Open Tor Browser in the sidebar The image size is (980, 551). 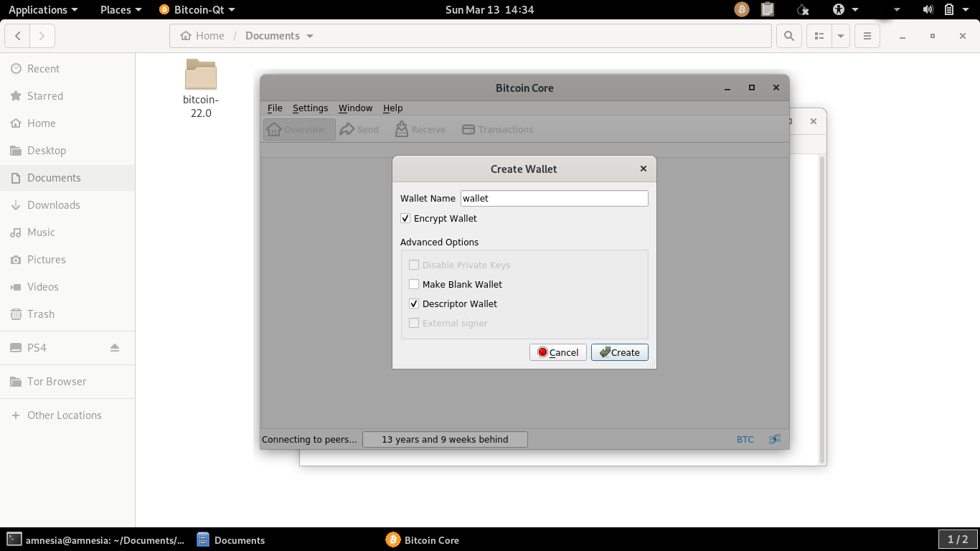point(67,382)
